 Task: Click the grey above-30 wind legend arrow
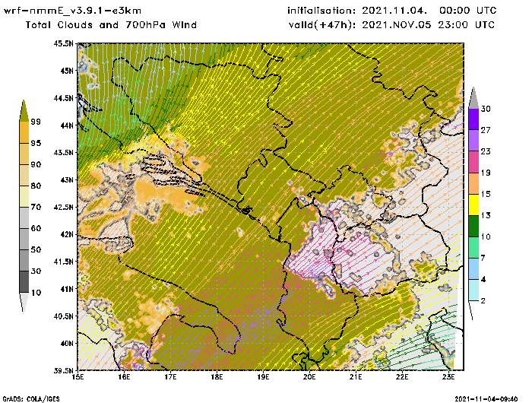click(x=473, y=98)
